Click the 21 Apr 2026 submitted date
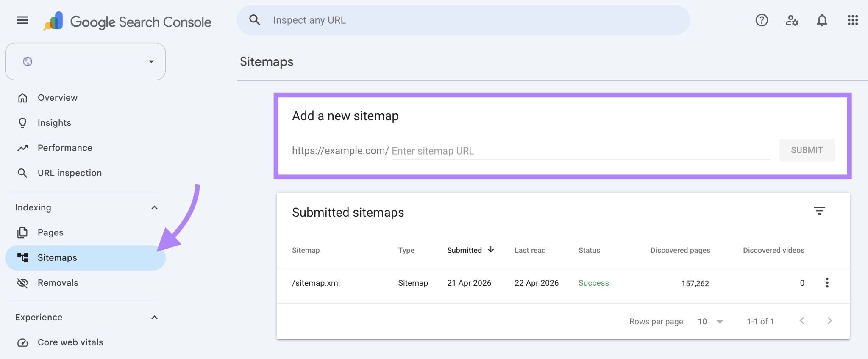Screen dimensions: 868x359 469,283
